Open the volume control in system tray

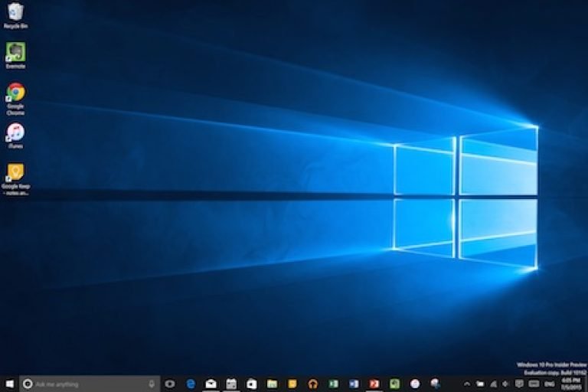tap(506, 384)
